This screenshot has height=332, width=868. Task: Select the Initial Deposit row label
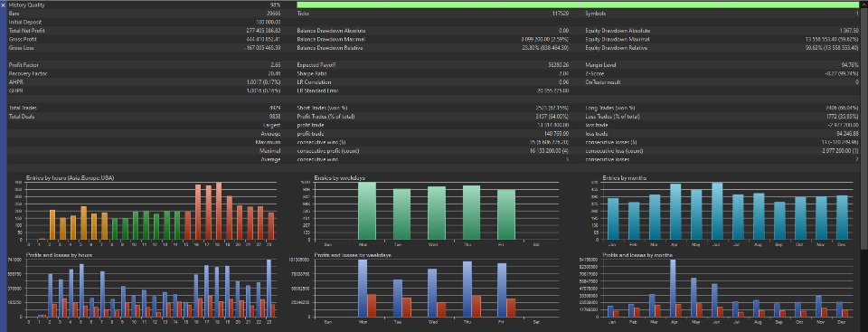tap(24, 23)
